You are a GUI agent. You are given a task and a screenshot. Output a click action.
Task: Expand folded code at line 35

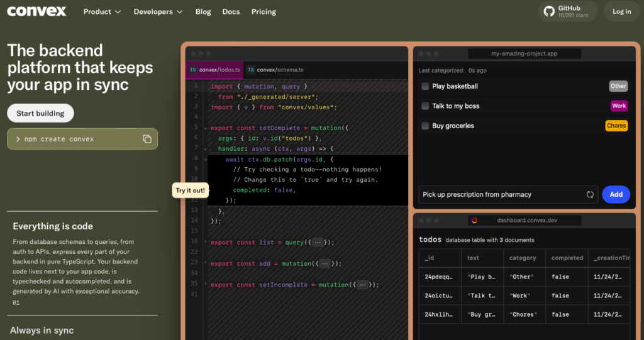click(x=206, y=283)
